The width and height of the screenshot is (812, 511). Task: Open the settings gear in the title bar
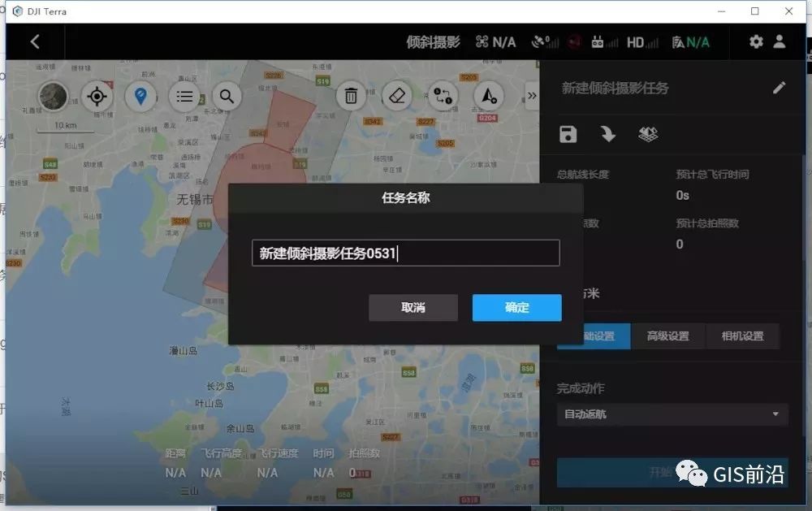pos(756,41)
